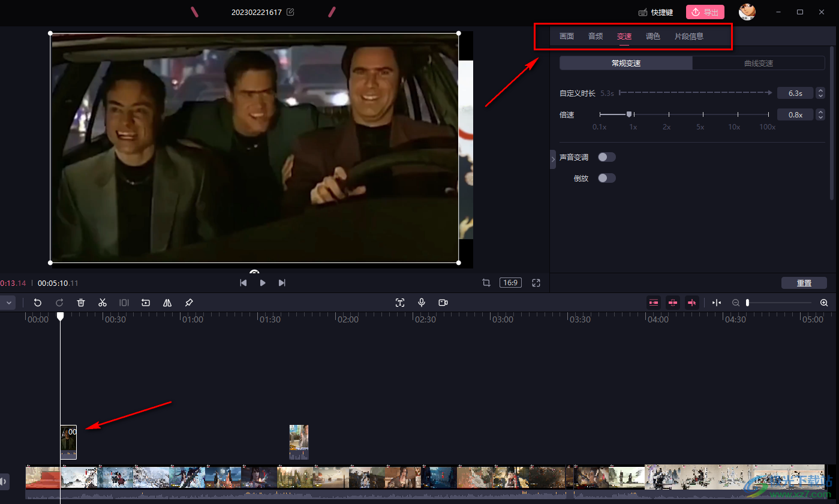The height and width of the screenshot is (504, 839).
Task: Jump to the previous frame
Action: coord(243,283)
